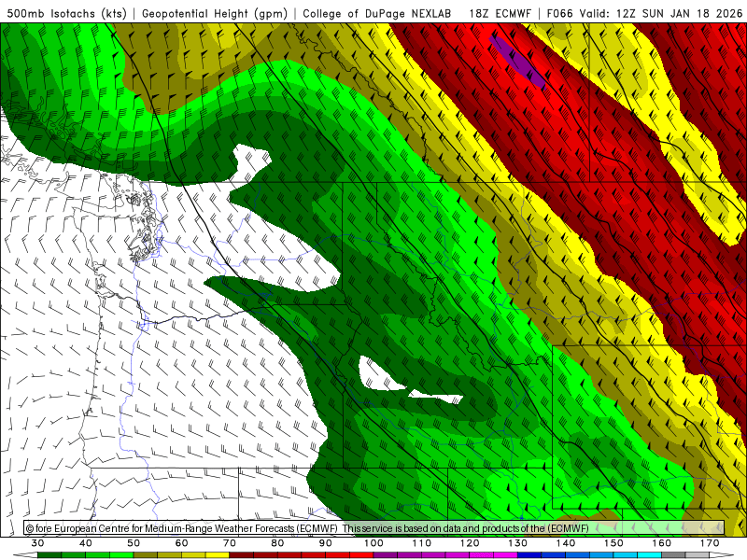The height and width of the screenshot is (560, 747).
Task: Click the '60' value on the color scale
Action: pyautogui.click(x=181, y=543)
